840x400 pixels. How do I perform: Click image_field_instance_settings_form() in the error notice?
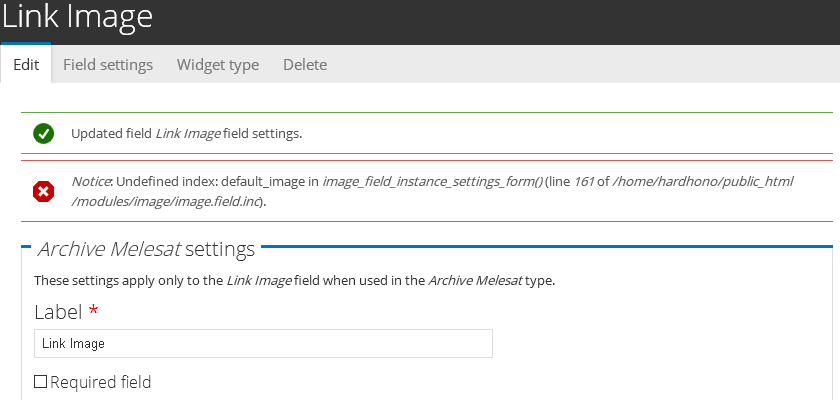click(x=432, y=182)
